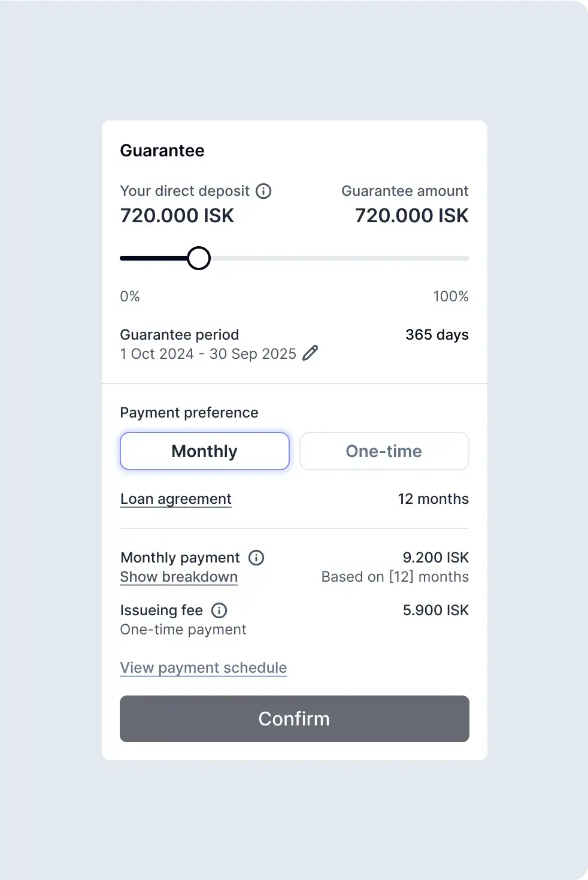This screenshot has height=880, width=588.
Task: Open info tooltip for Monthly payment
Action: pos(256,558)
